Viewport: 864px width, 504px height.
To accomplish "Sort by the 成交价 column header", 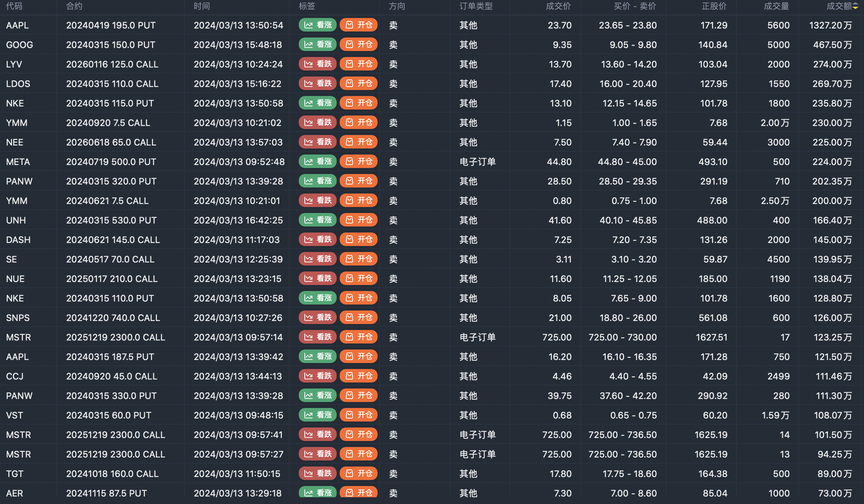I will pyautogui.click(x=558, y=6).
